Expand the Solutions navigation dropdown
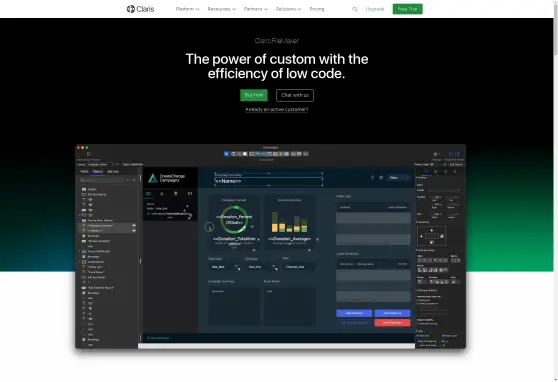The height and width of the screenshot is (382, 558). coord(288,9)
